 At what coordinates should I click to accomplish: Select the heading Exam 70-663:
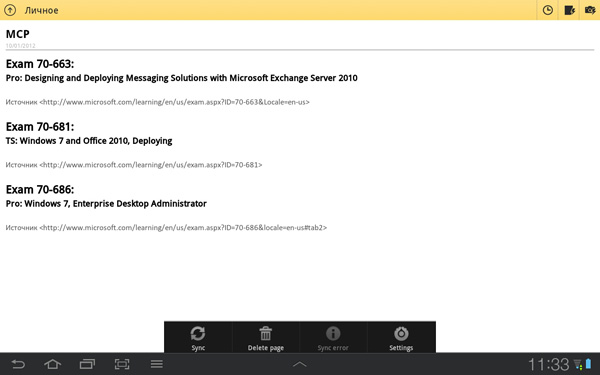point(40,64)
